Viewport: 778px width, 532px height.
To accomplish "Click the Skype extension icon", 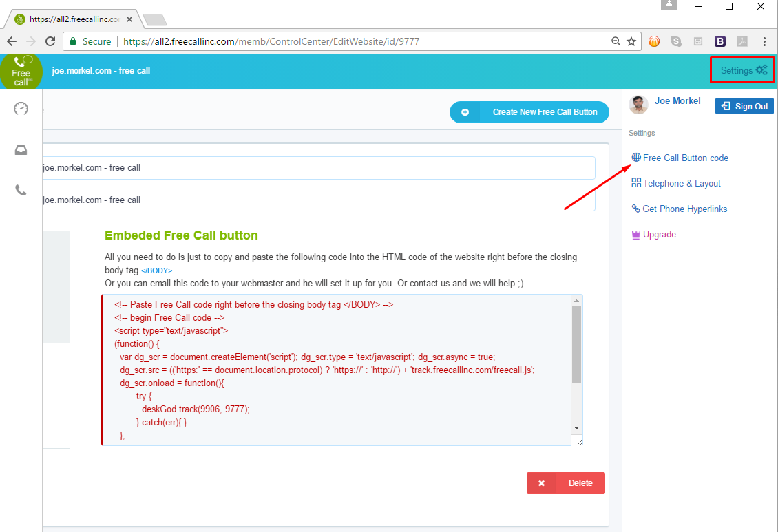I will (676, 42).
